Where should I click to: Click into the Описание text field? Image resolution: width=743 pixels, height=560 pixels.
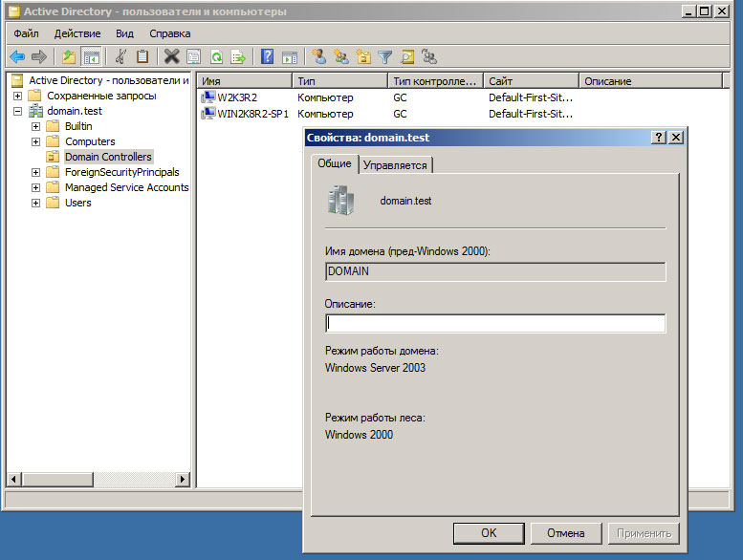coord(495,324)
